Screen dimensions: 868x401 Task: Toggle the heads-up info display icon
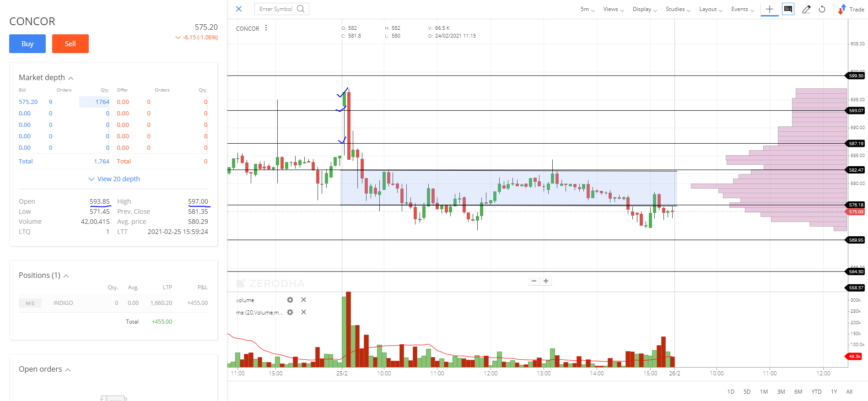(788, 9)
